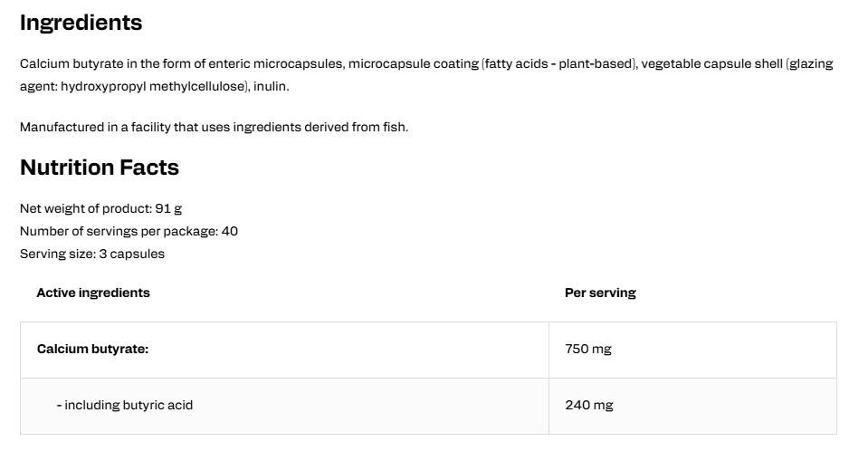The width and height of the screenshot is (868, 451).
Task: Click the Active ingredients column header
Action: click(x=93, y=293)
